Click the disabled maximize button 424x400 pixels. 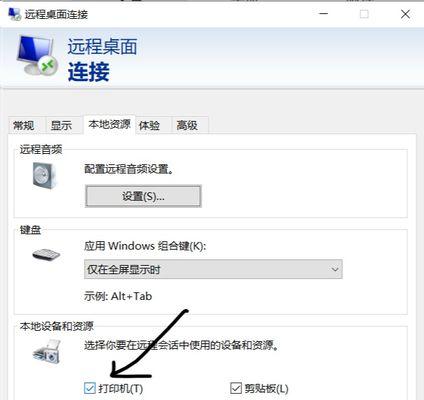pyautogui.click(x=364, y=14)
